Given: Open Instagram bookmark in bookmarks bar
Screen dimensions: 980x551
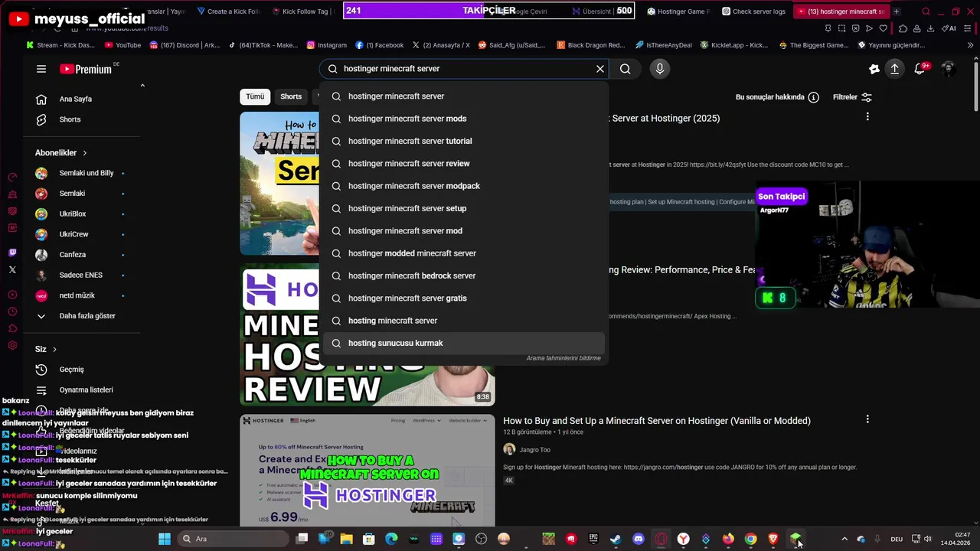Looking at the screenshot, I should tap(327, 45).
